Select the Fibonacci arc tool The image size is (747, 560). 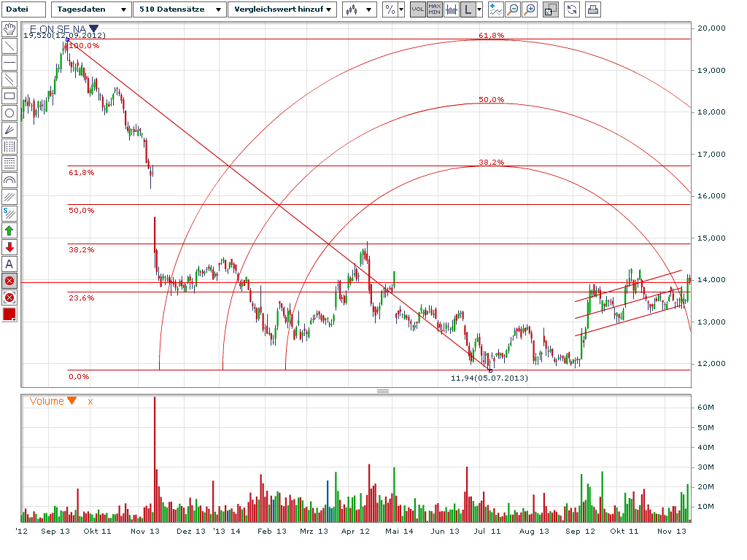tap(9, 180)
